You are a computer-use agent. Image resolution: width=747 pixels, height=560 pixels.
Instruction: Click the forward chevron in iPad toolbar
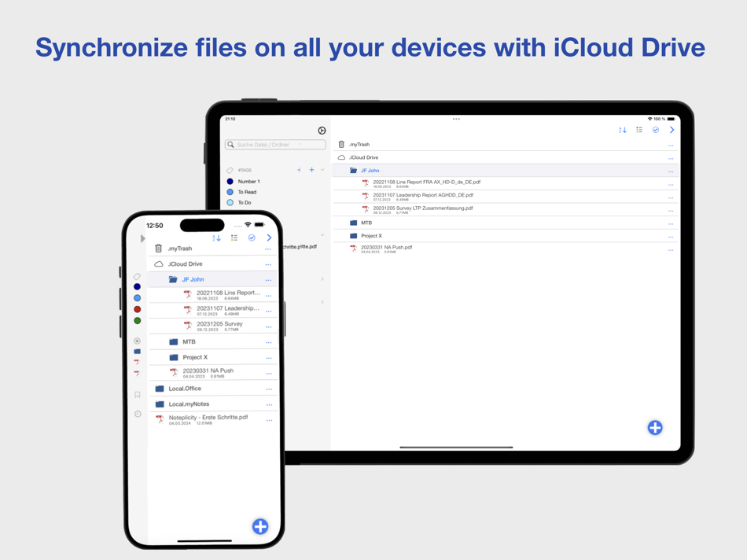(x=672, y=130)
